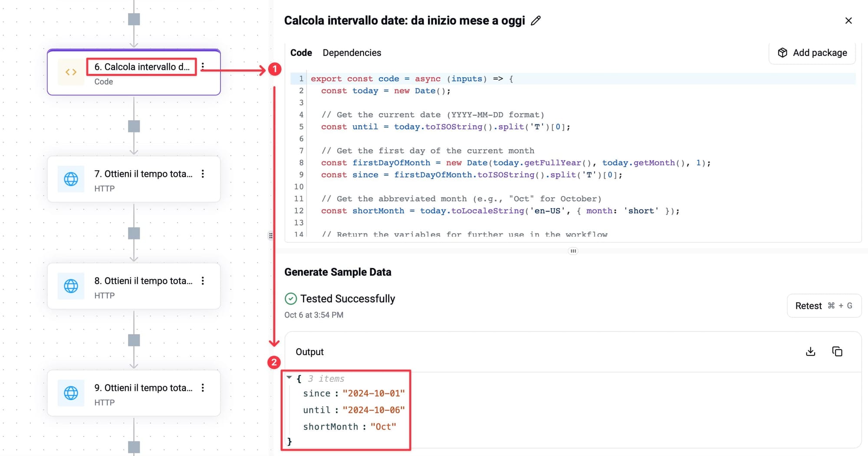Open options menu for step 8 Ottieni il tempo
The width and height of the screenshot is (868, 456).
(x=203, y=281)
